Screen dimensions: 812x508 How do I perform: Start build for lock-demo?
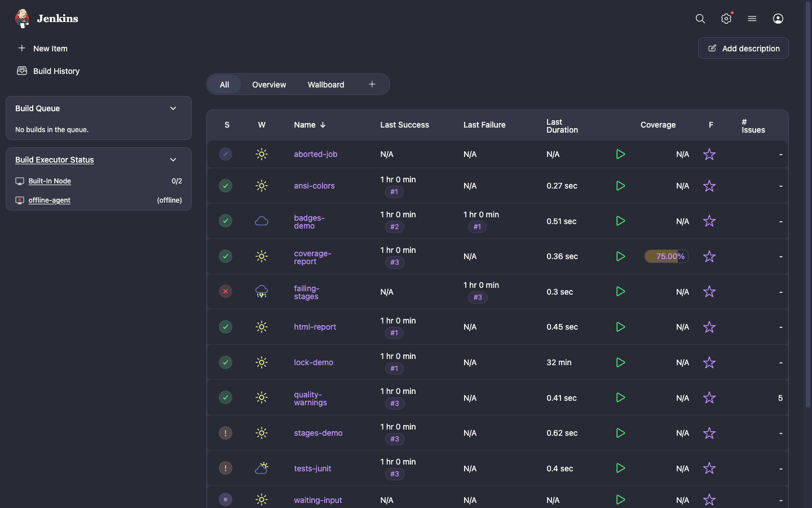point(620,362)
